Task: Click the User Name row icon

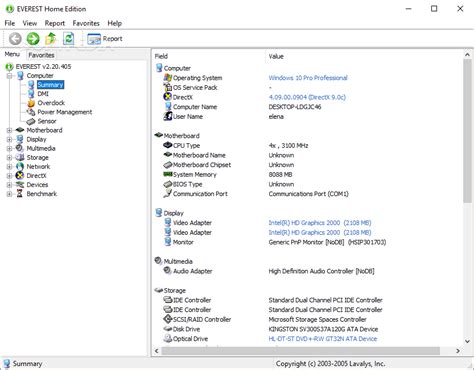Action: coord(167,116)
